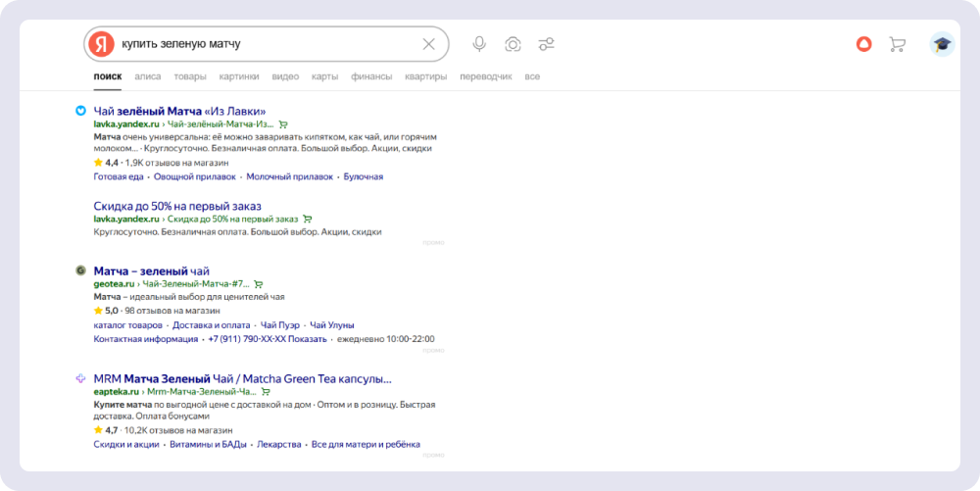Open «Матча – зеленый чай» result
The image size is (980, 491).
151,270
